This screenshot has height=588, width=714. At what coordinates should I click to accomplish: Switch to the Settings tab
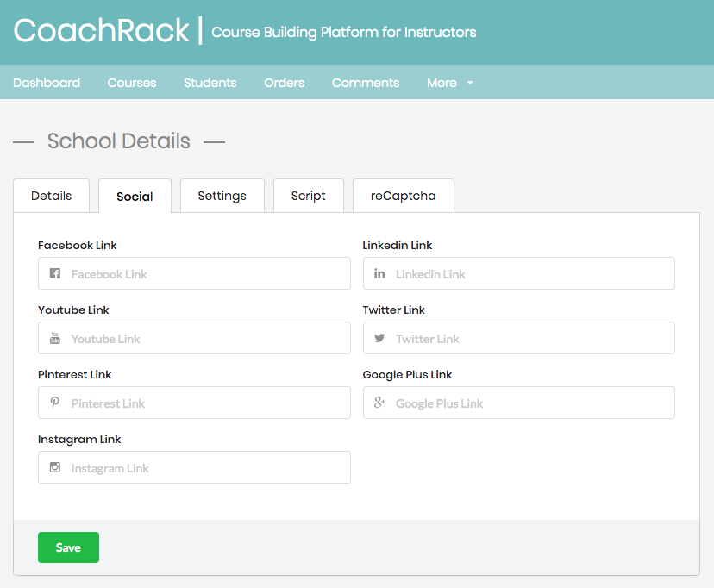coord(222,196)
